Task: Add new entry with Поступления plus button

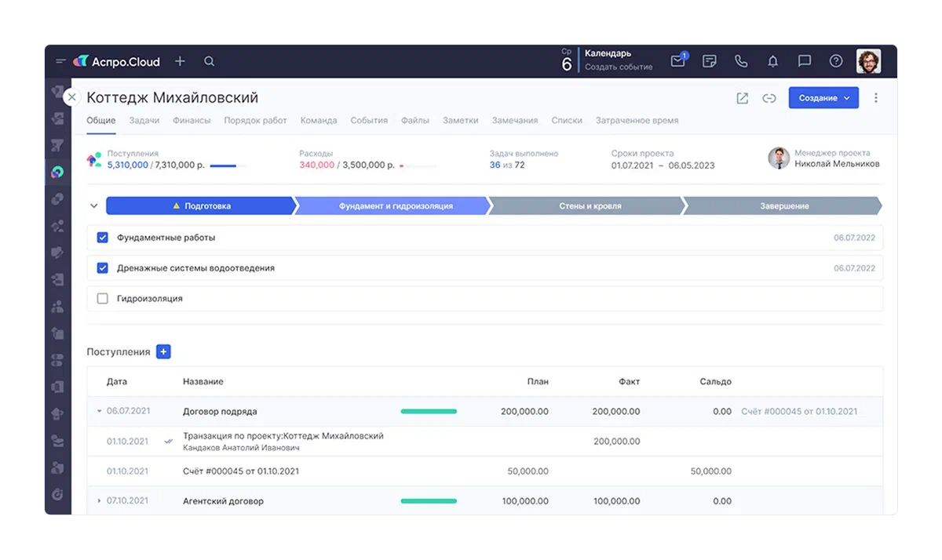Action: pos(163,352)
